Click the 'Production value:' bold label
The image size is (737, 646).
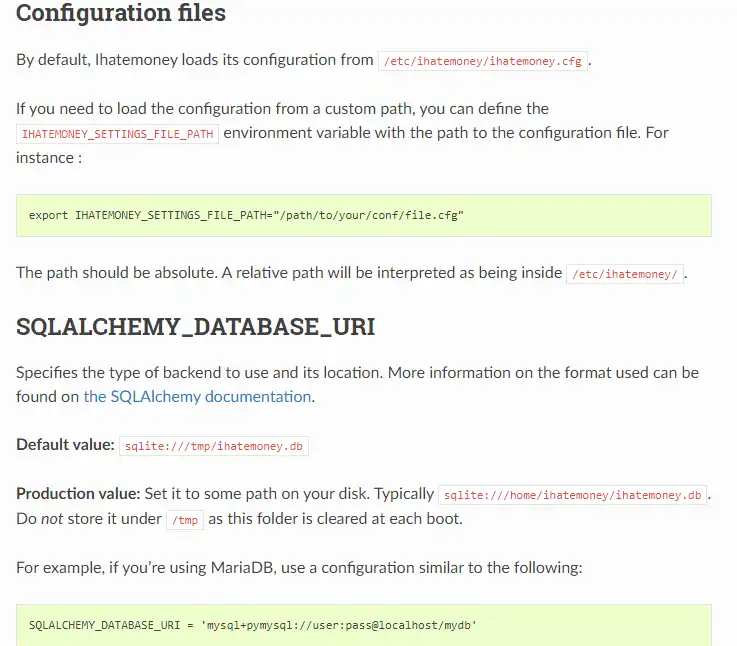[78, 494]
